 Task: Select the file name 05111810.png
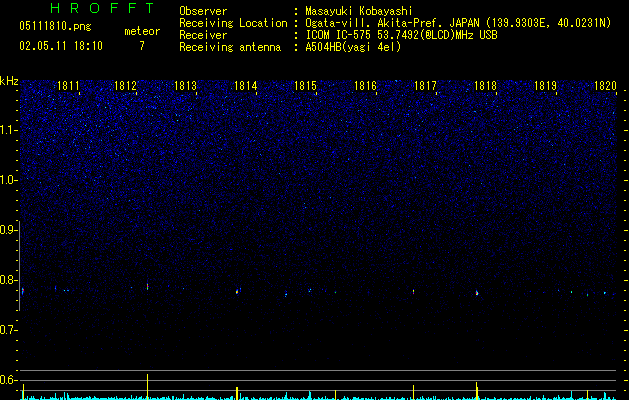point(55,27)
